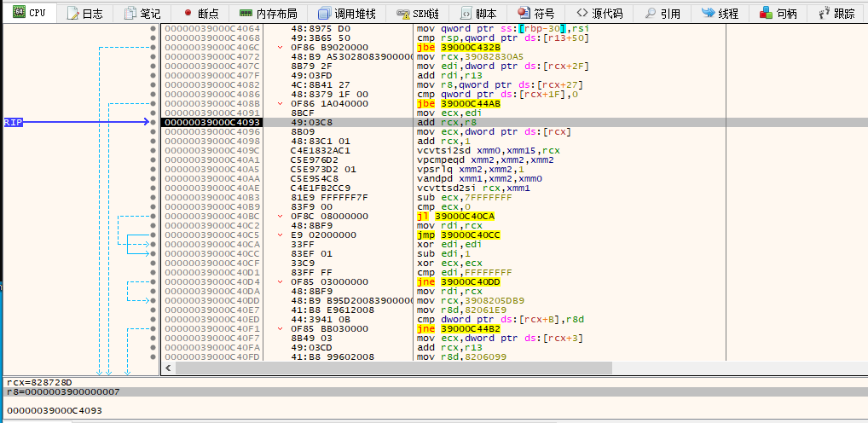Select the cmp edi,FFFFFFFF instruction
This screenshot has width=868, height=423.
463,272
